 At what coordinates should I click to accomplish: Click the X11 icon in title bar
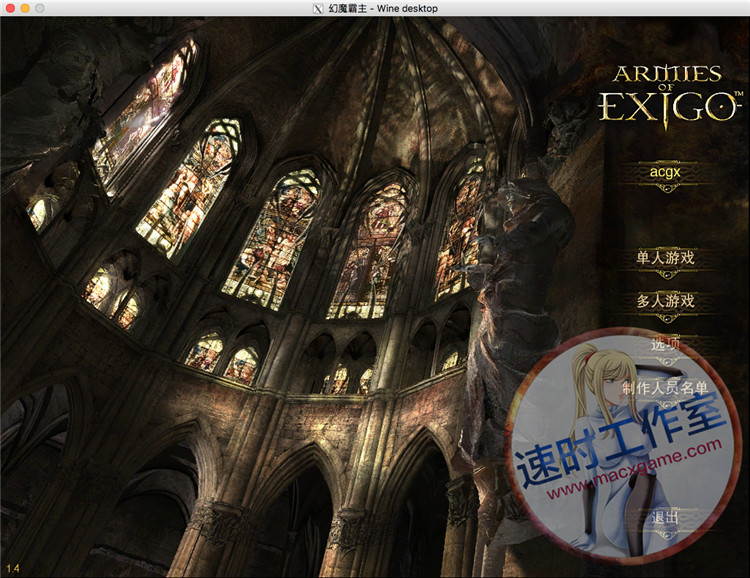pos(318,9)
